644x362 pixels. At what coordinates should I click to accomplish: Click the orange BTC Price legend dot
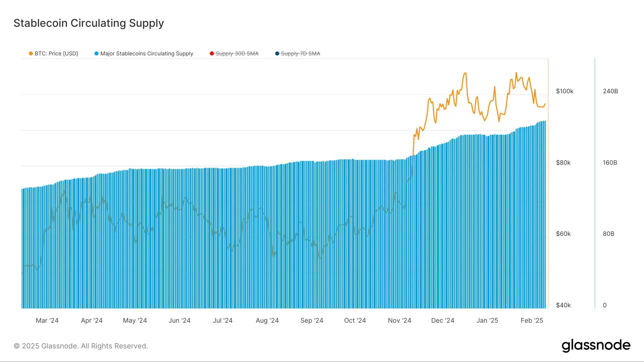(31, 54)
